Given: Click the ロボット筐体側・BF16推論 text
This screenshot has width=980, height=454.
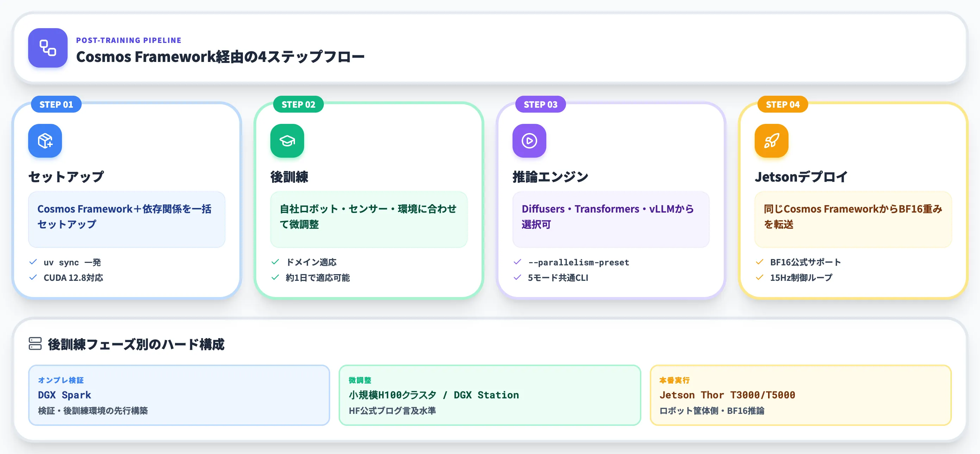Looking at the screenshot, I should (x=712, y=411).
